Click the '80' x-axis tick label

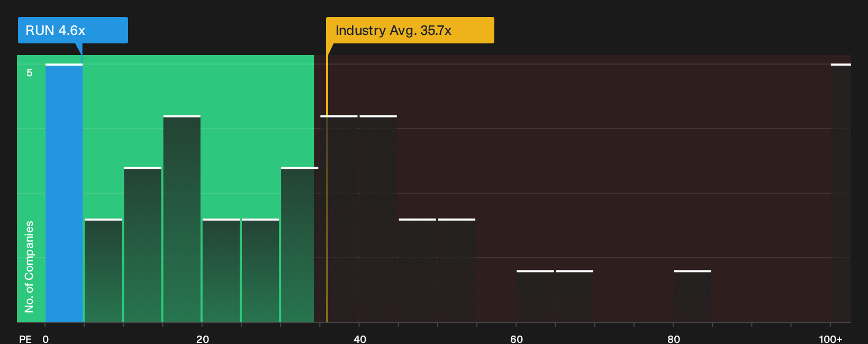674,339
